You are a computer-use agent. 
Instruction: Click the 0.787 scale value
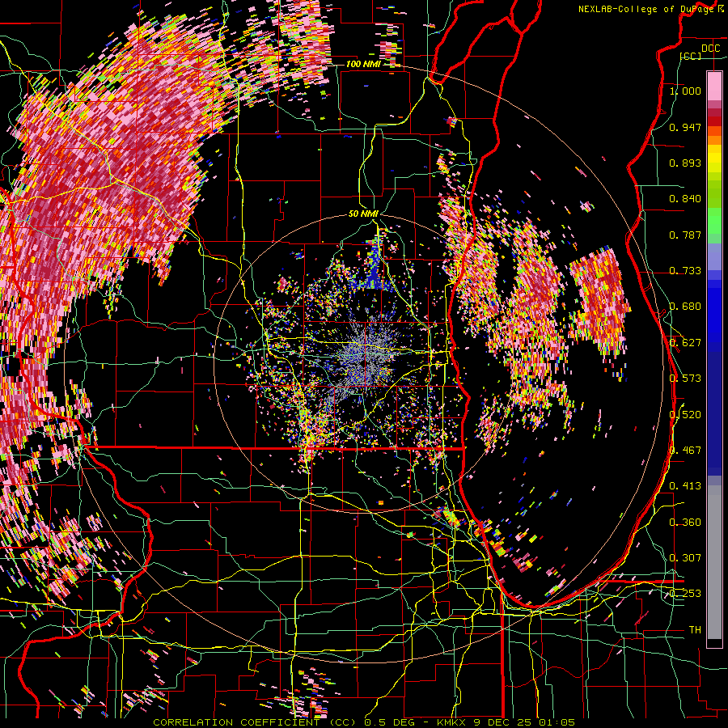[x=685, y=235]
